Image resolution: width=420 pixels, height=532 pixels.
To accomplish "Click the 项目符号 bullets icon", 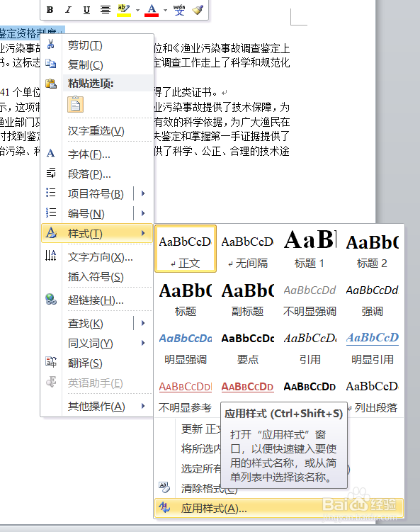I will point(51,193).
